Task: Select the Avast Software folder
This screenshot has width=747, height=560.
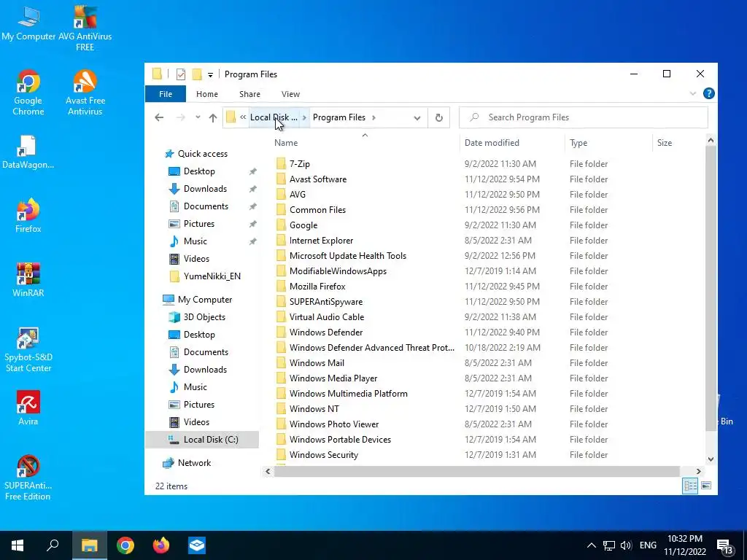Action: (x=318, y=179)
